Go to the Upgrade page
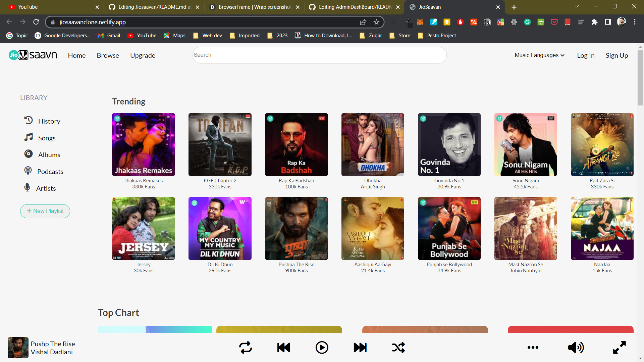Image resolution: width=644 pixels, height=362 pixels. (143, 55)
